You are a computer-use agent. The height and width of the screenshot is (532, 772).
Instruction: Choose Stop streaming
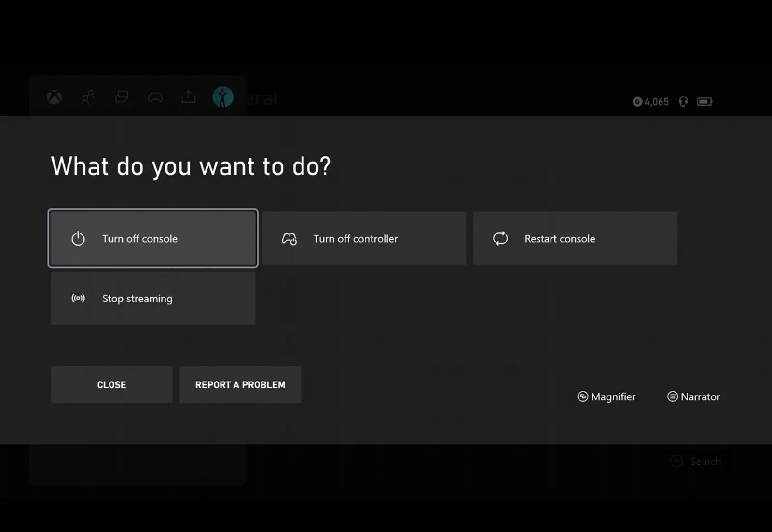click(152, 298)
